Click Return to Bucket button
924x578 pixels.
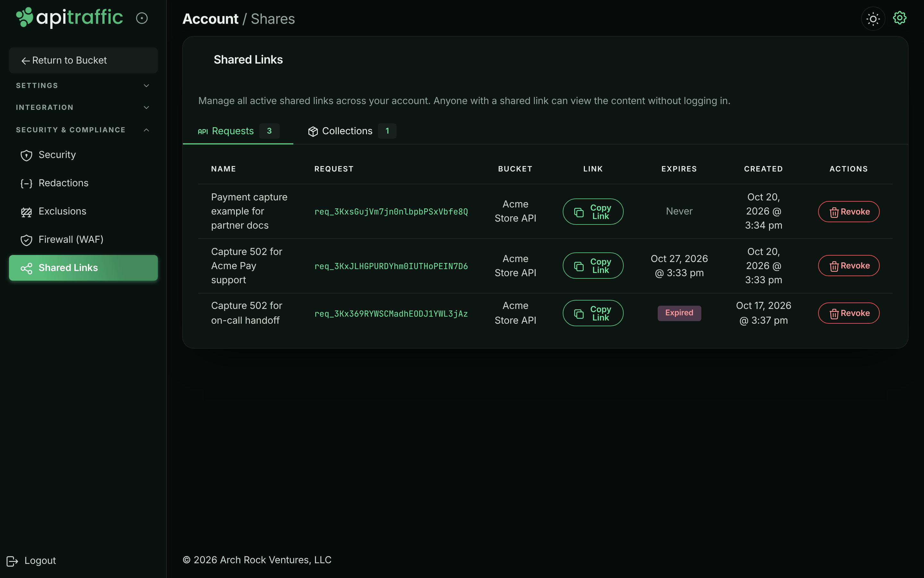pos(83,60)
